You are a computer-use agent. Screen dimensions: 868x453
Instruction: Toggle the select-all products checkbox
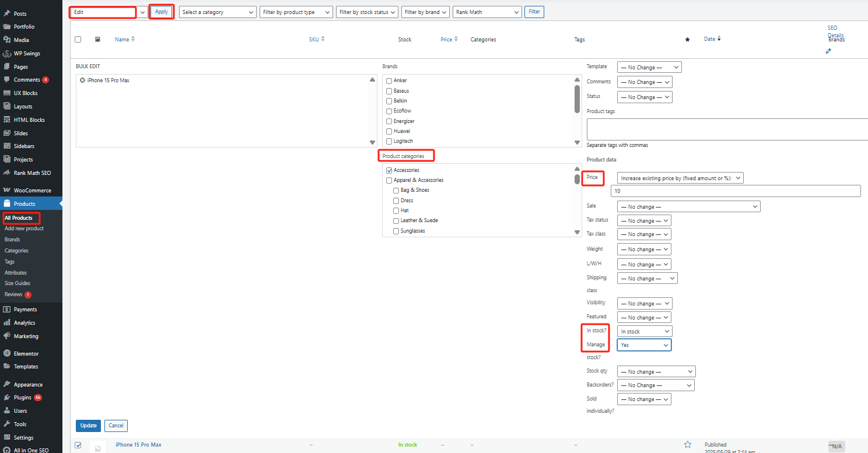(78, 40)
